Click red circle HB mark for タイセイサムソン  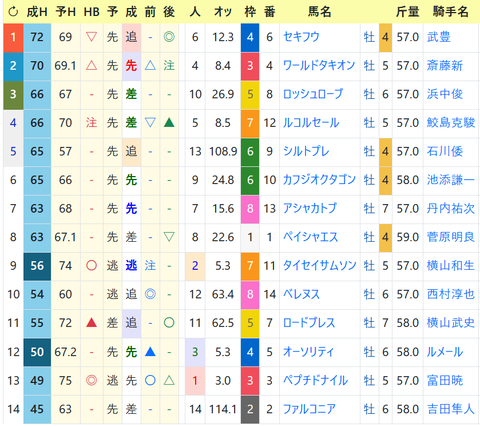point(91,266)
